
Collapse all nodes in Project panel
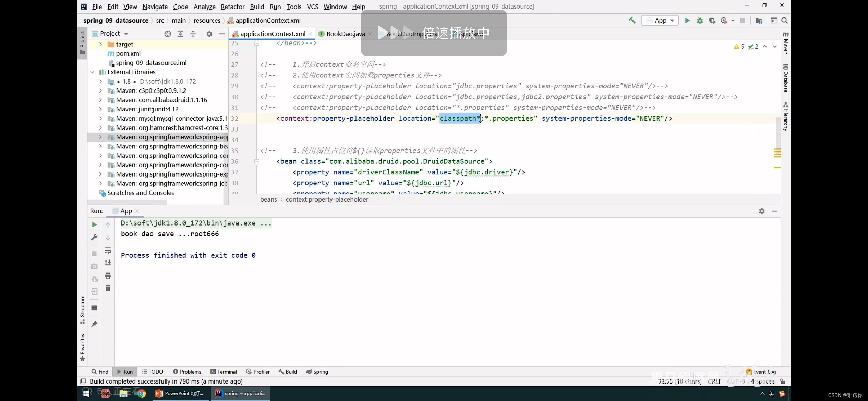tap(193, 34)
